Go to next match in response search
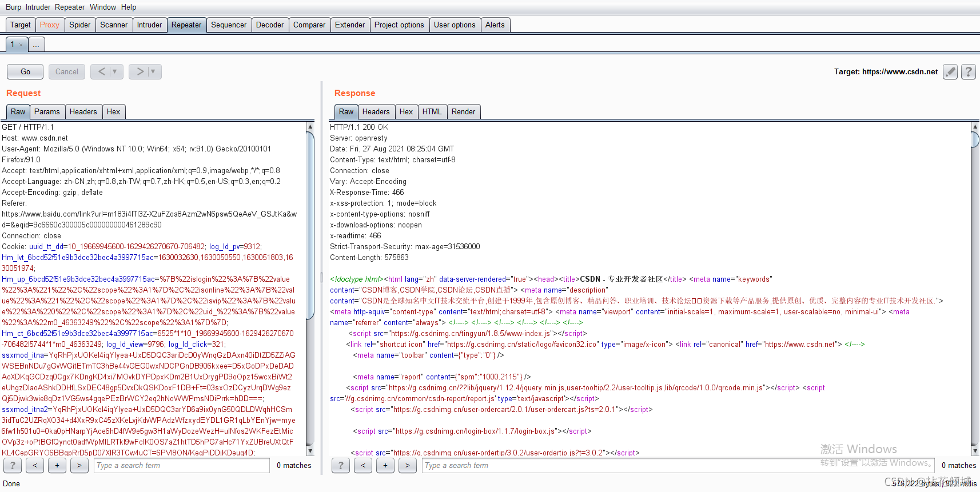Screen dimensions: 980x492 pos(408,466)
